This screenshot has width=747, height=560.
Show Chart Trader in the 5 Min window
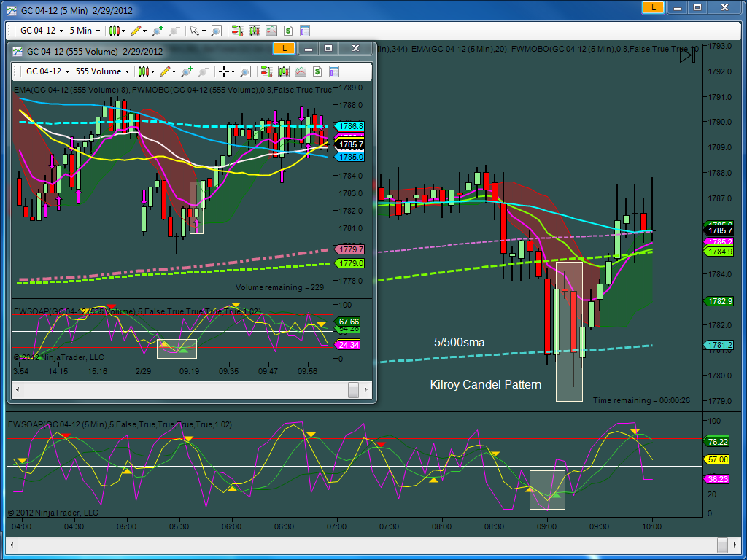(x=237, y=31)
